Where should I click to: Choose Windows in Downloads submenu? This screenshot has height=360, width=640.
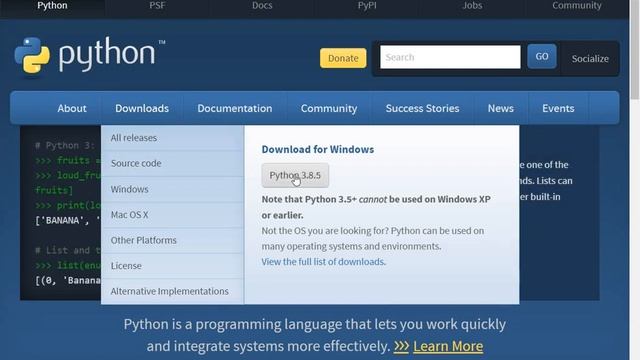pos(173,189)
